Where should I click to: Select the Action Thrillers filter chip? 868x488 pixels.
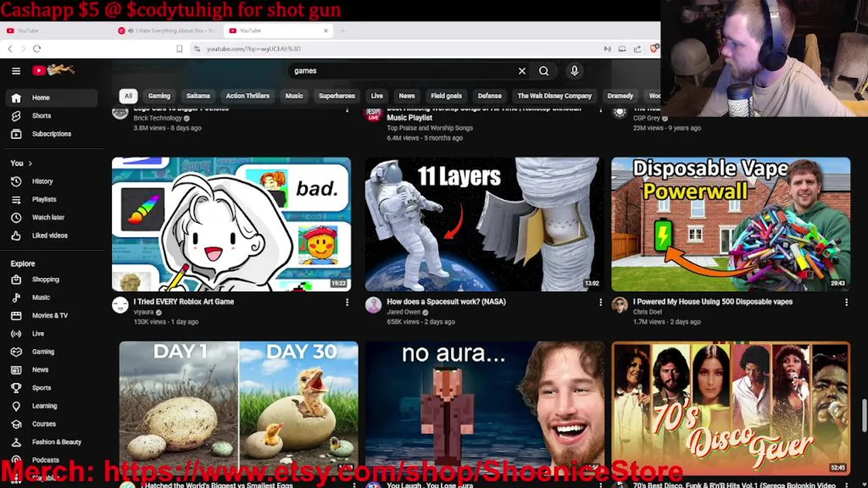pos(248,96)
